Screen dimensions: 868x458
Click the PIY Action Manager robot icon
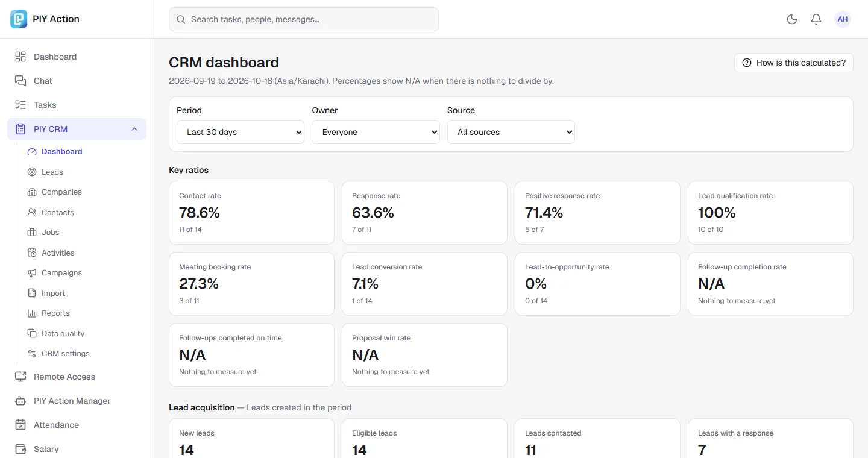pos(20,401)
